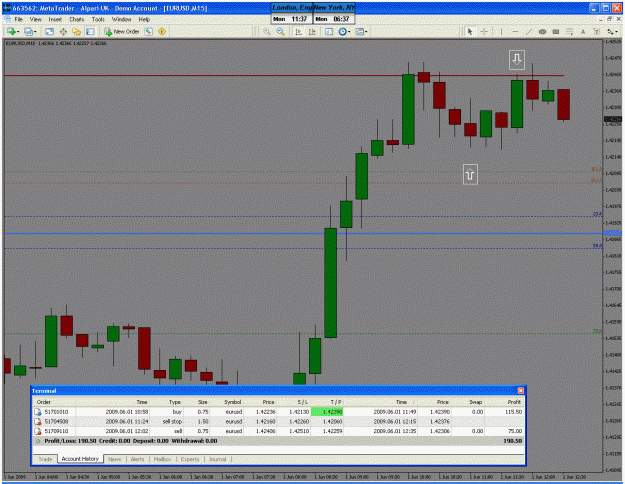Toggle the Data Window crosshair-target icon
This screenshot has width=625, height=484.
click(x=63, y=31)
